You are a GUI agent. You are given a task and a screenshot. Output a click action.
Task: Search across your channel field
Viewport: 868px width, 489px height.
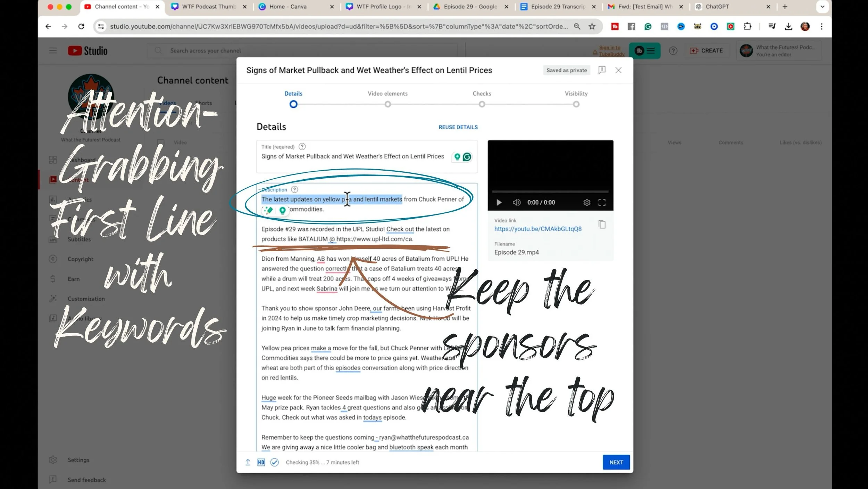[302, 51]
